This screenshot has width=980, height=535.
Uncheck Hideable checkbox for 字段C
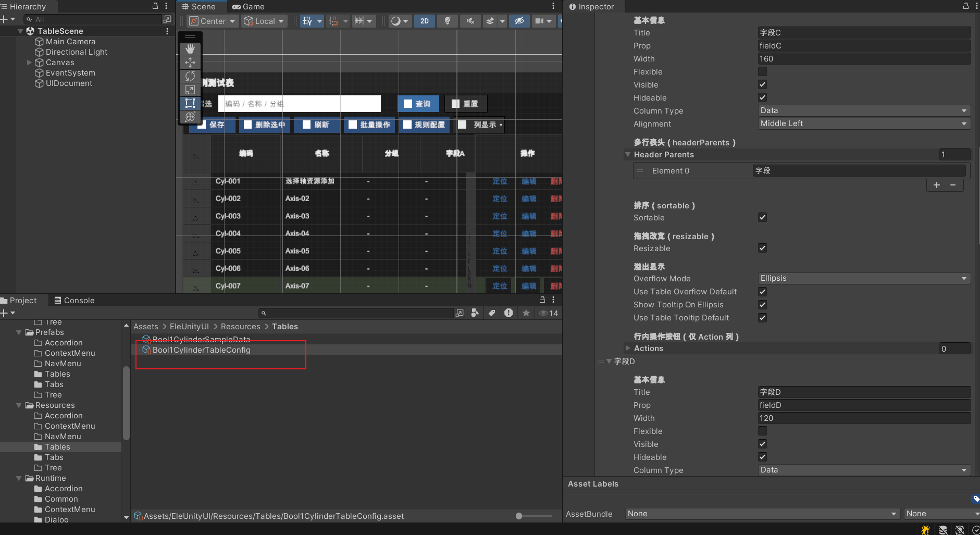coord(762,97)
